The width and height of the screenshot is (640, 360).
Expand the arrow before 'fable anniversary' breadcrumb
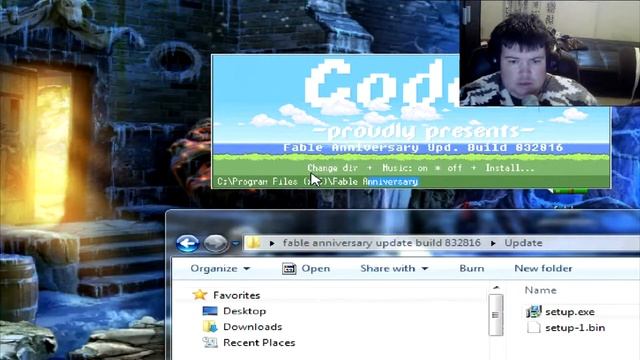pyautogui.click(x=272, y=243)
